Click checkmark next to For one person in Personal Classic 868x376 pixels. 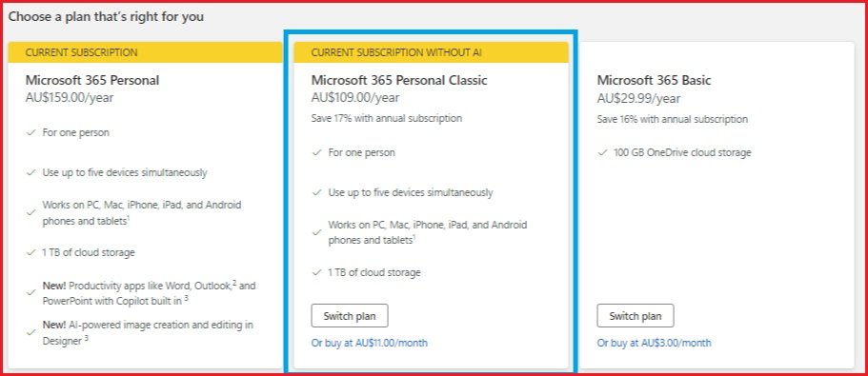tap(317, 152)
